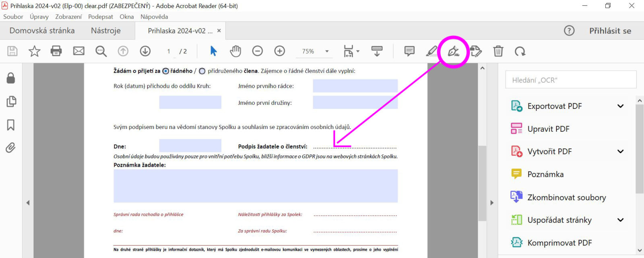Rotate the page clockwise icon
Screen dimensions: 644x258
(x=520, y=51)
